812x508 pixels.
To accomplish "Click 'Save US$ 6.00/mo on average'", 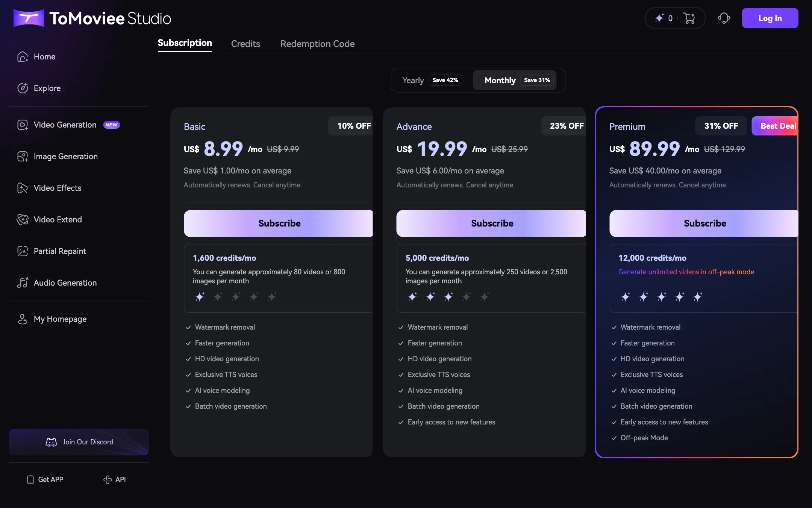I will tap(450, 171).
